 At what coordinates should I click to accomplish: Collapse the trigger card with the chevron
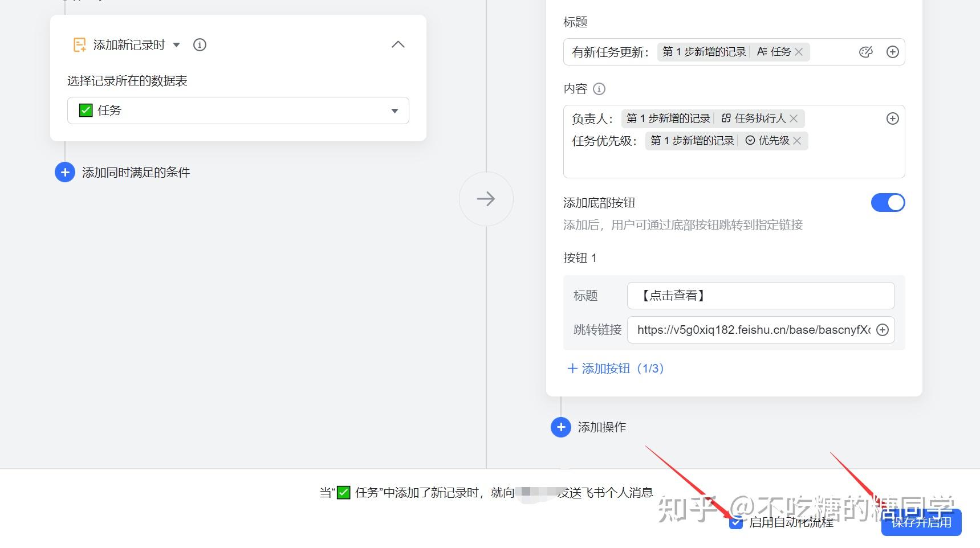[x=398, y=44]
